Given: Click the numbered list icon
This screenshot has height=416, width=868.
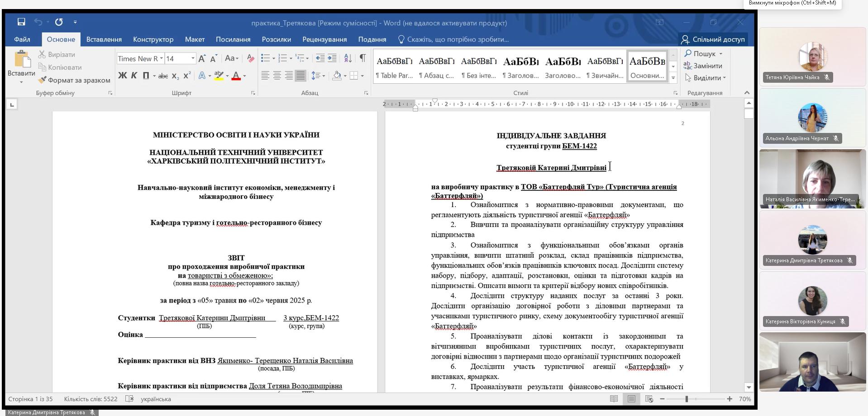Looking at the screenshot, I should pyautogui.click(x=283, y=58).
